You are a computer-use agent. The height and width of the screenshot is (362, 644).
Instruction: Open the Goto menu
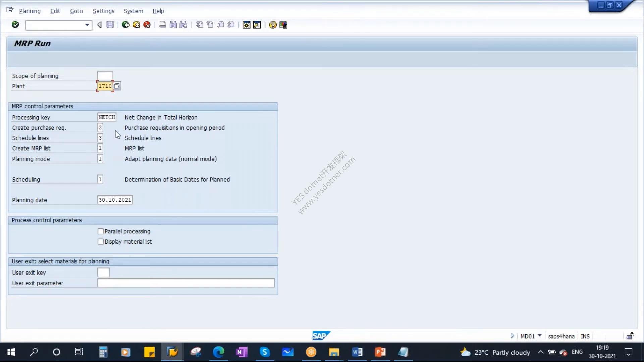pyautogui.click(x=76, y=11)
